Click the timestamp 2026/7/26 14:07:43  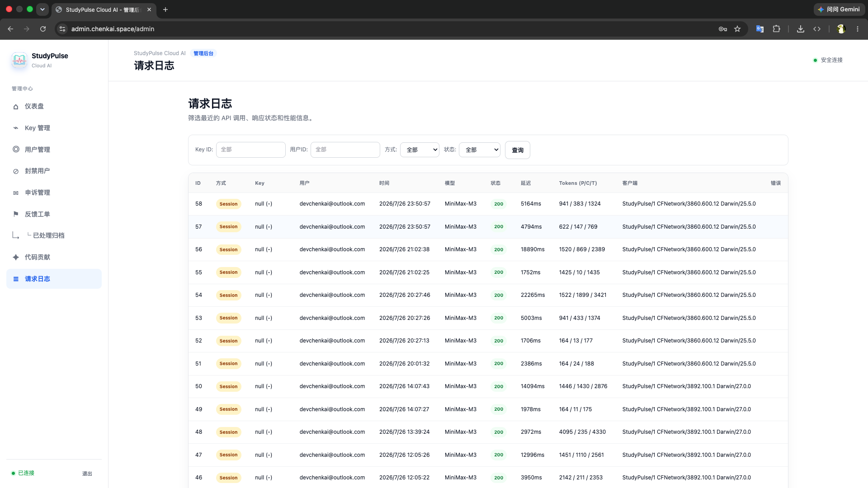(404, 386)
